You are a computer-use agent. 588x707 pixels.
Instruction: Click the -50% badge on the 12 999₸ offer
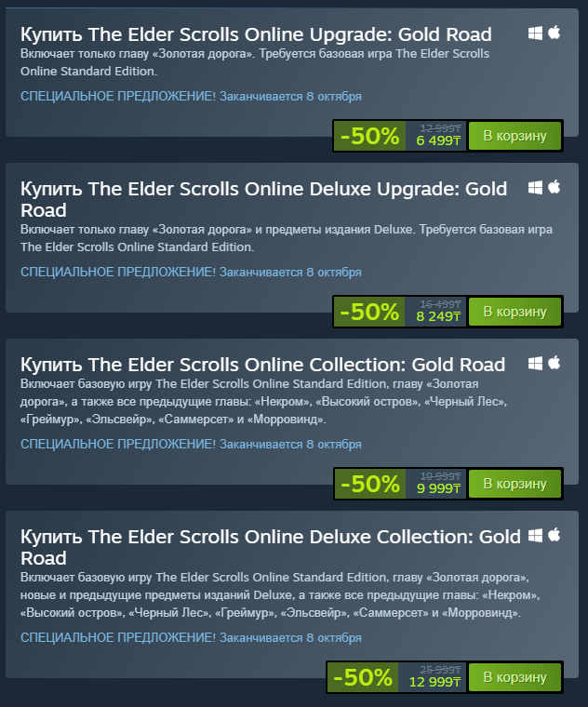(363, 677)
